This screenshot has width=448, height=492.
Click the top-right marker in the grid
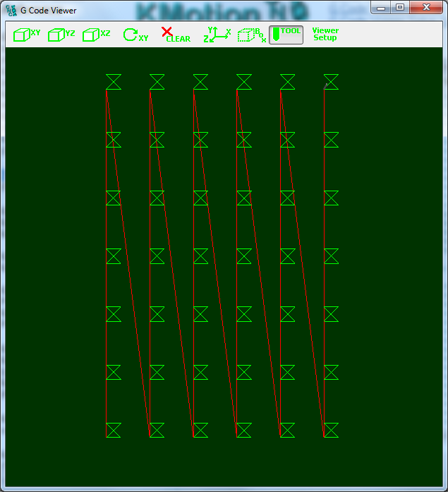331,82
